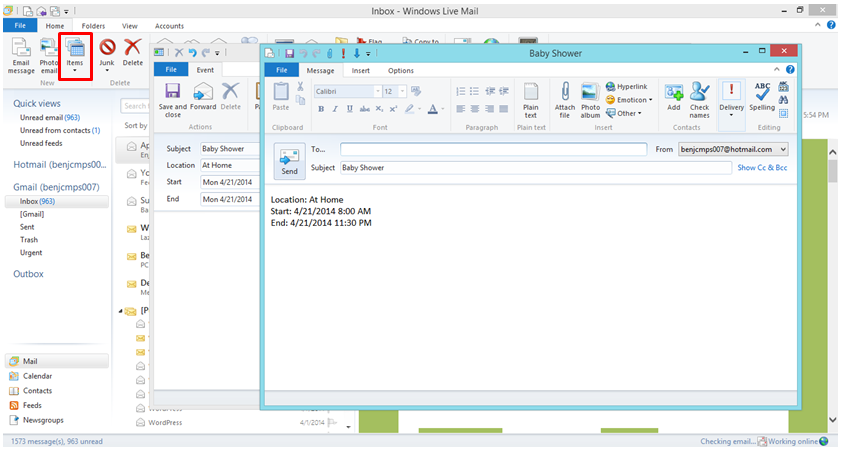Start the Spelling check

(762, 97)
